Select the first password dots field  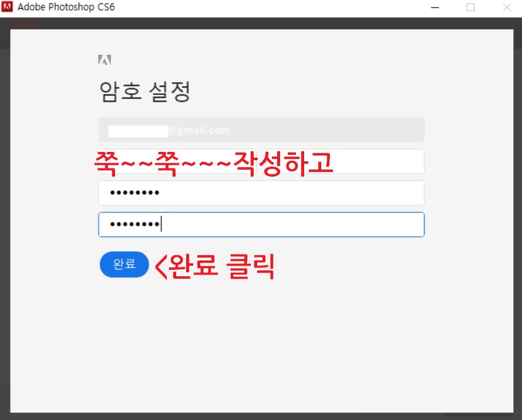[x=261, y=192]
